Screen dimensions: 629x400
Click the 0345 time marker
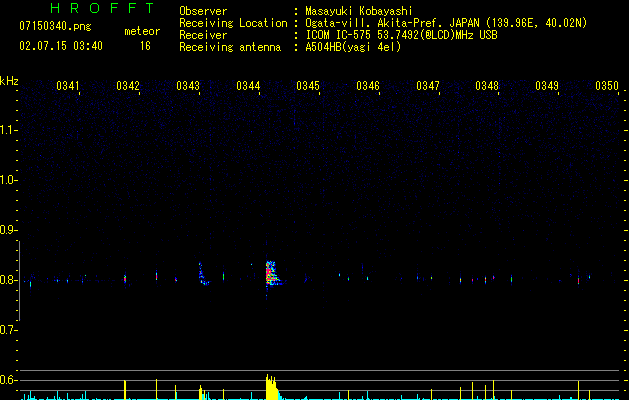[308, 86]
